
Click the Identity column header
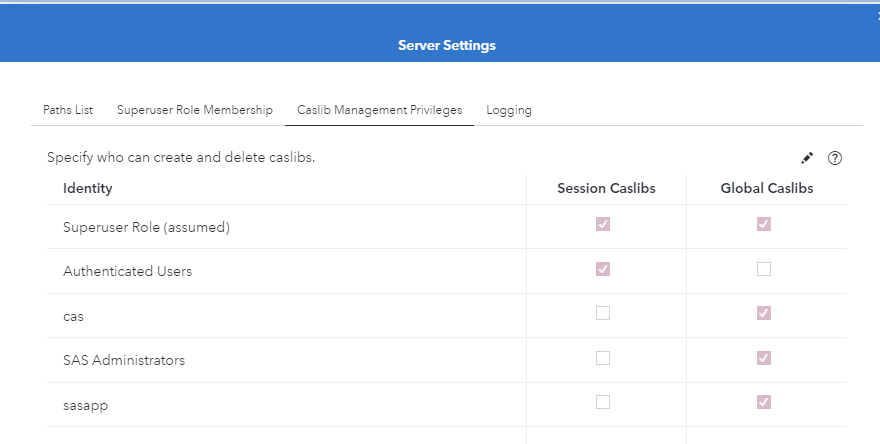point(88,188)
